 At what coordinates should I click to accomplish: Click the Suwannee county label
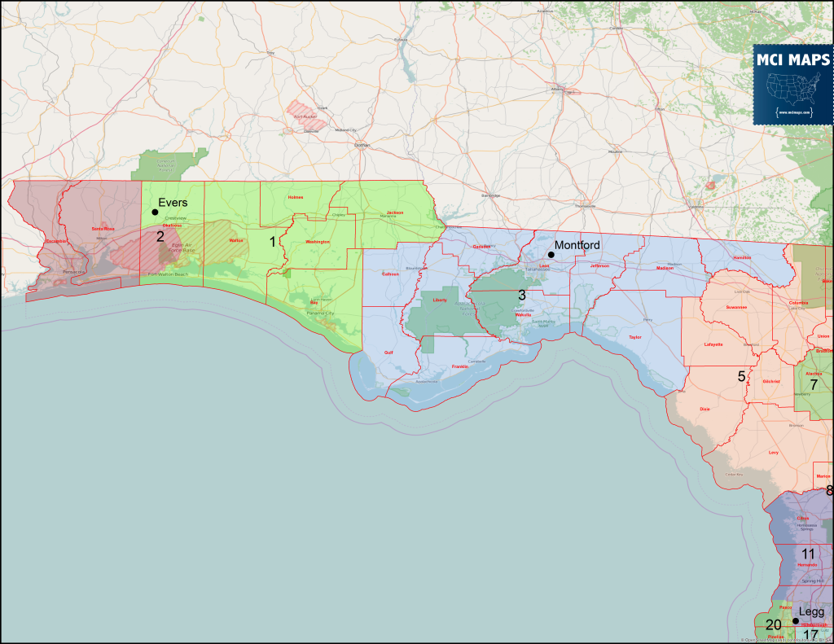(x=736, y=308)
